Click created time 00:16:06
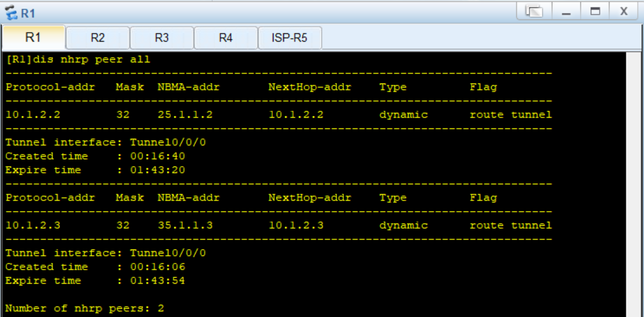The height and width of the screenshot is (317, 644). 158,267
